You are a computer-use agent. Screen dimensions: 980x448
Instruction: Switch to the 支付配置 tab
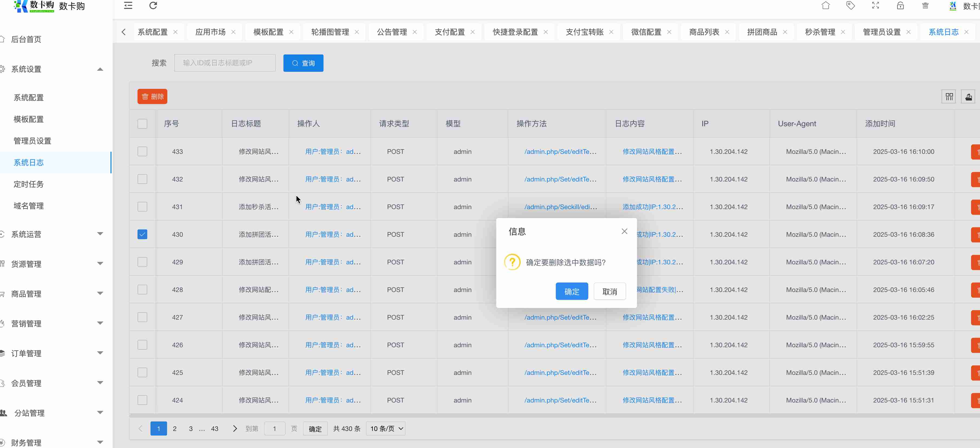pos(450,32)
